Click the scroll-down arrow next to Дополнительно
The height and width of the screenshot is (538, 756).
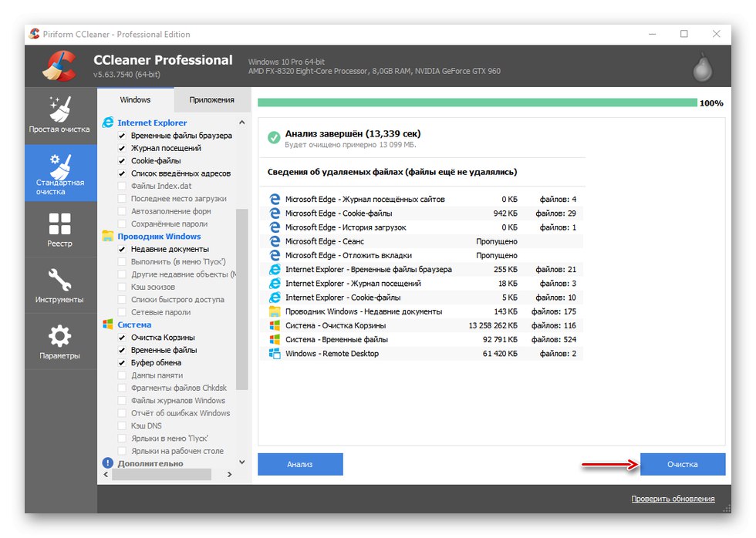click(242, 462)
